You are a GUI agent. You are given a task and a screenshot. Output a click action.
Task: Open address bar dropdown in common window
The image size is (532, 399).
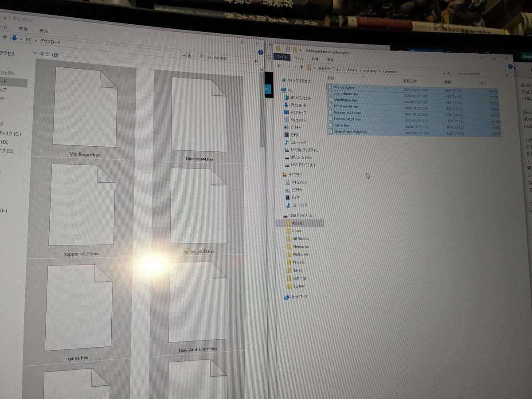point(443,73)
